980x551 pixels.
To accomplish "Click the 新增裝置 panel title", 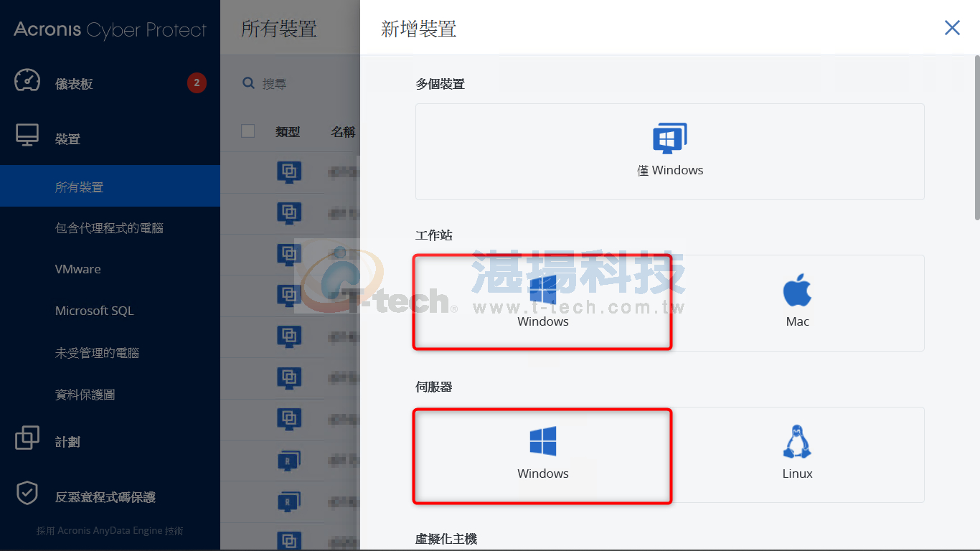I will click(x=419, y=29).
